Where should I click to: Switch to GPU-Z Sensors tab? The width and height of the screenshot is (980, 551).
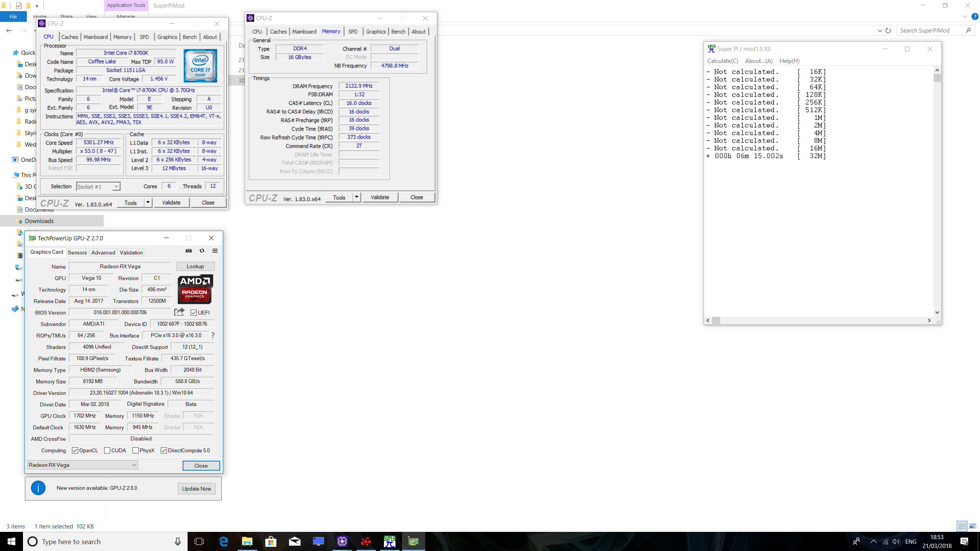[77, 253]
